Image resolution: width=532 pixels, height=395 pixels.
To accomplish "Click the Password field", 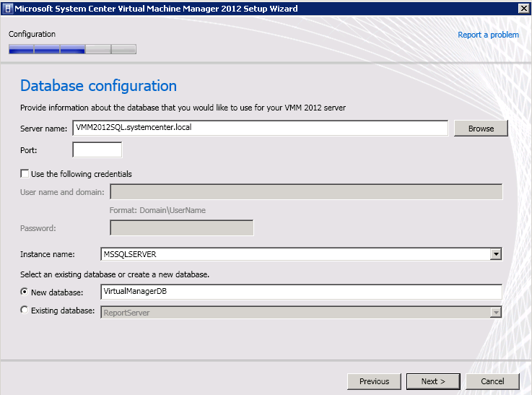I will point(181,227).
